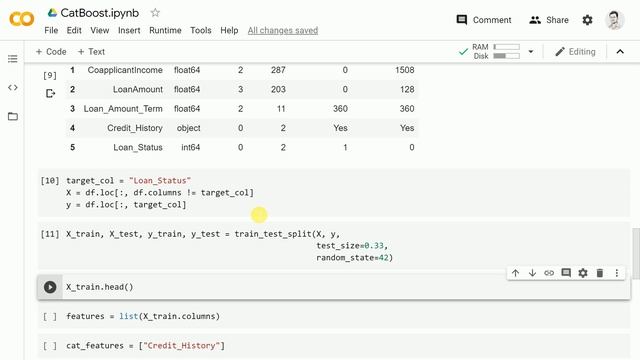This screenshot has width=640, height=360.
Task: Open the Google Drive file icon
Action: [x=52, y=13]
